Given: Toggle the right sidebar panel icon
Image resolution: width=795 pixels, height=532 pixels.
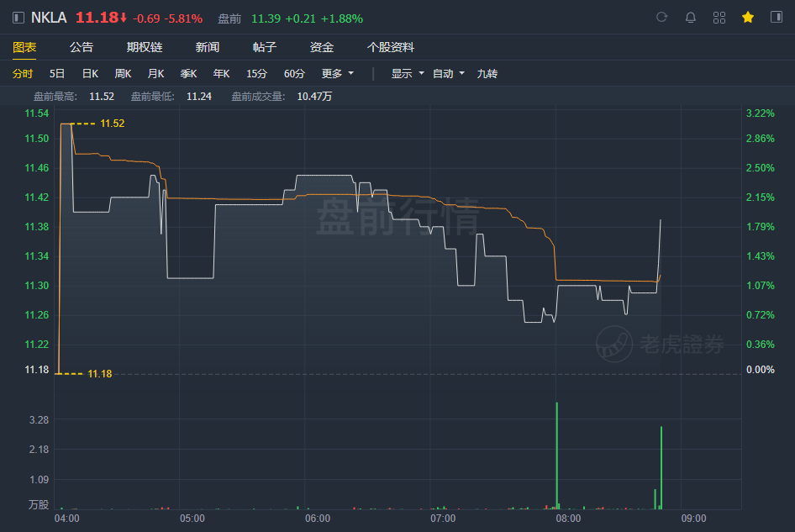Looking at the screenshot, I should pyautogui.click(x=777, y=18).
